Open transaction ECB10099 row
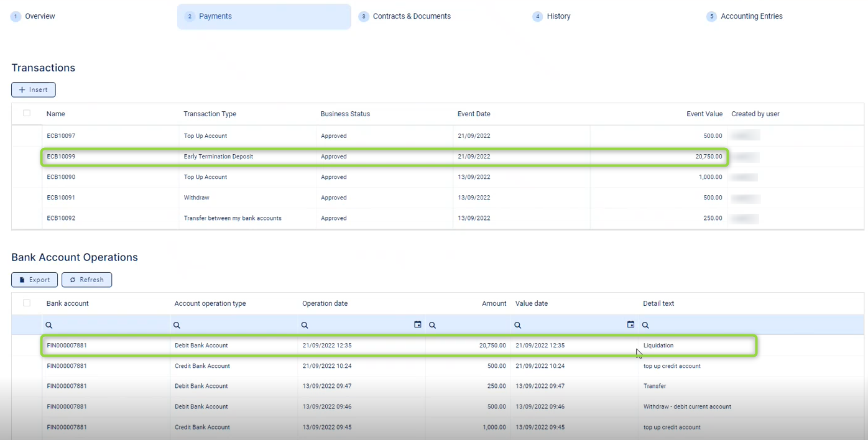This screenshot has height=440, width=868. click(61, 157)
